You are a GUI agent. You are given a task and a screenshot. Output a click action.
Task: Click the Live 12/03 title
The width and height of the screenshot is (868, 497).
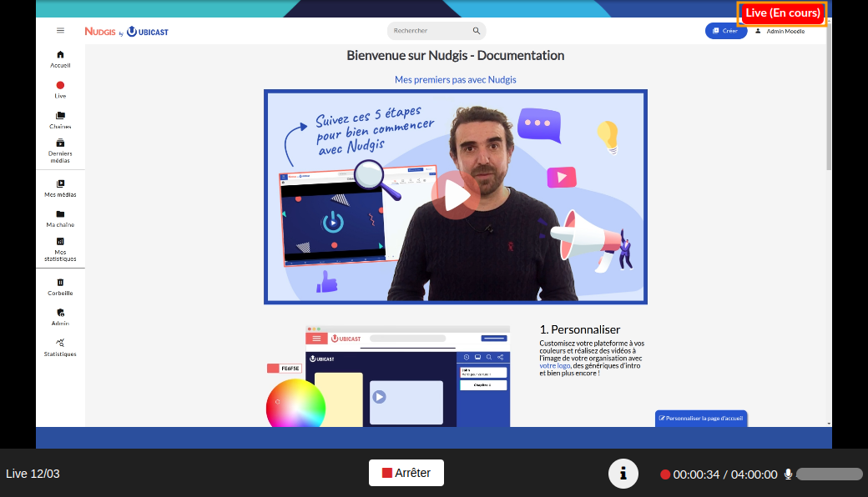(x=33, y=474)
